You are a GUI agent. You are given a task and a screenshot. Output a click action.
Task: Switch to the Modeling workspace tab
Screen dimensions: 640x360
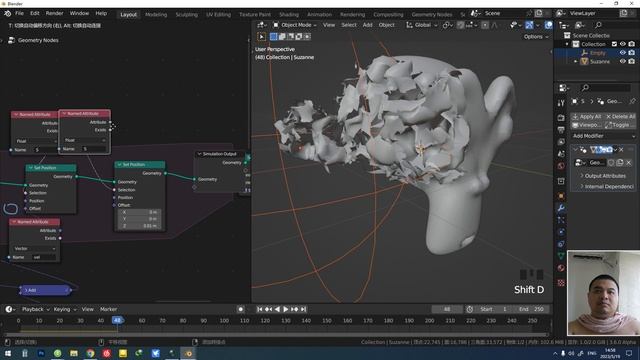(x=156, y=14)
